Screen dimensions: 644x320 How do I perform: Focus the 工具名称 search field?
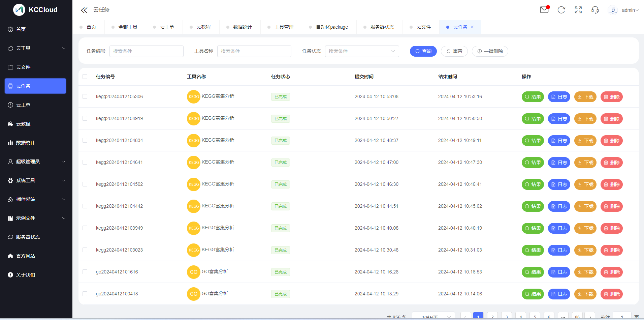pyautogui.click(x=254, y=51)
